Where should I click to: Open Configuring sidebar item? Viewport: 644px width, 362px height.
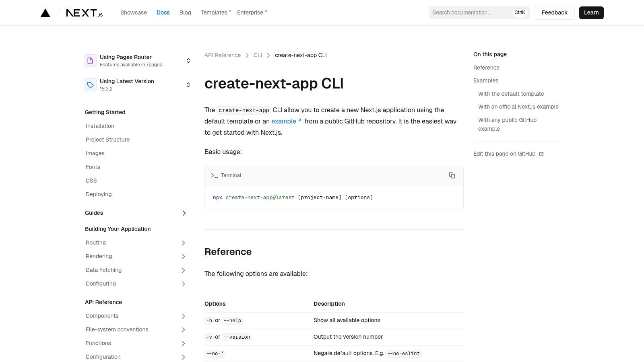tap(101, 284)
